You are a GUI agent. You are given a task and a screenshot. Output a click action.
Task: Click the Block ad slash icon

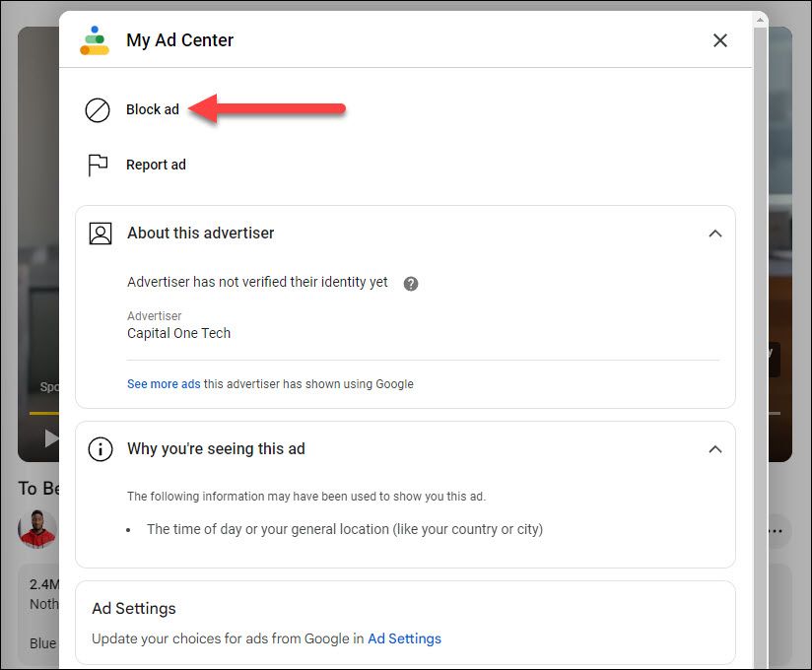coord(97,110)
